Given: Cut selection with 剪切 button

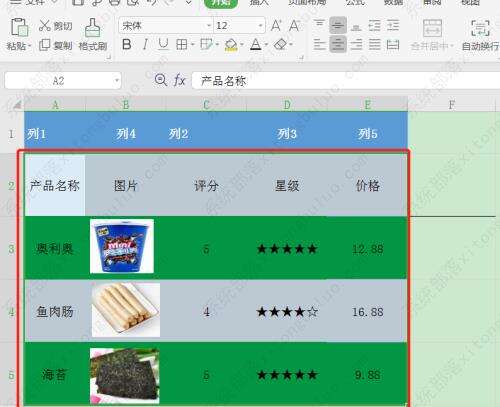Looking at the screenshot, I should [55, 26].
